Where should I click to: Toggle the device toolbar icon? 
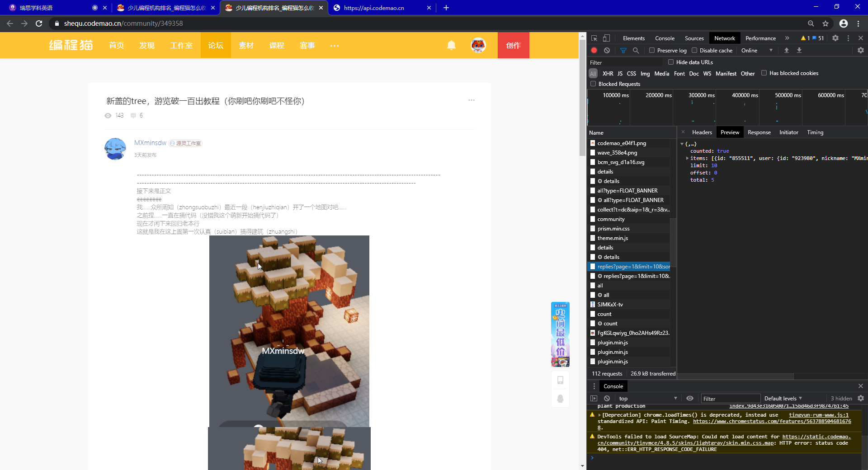pyautogui.click(x=607, y=38)
